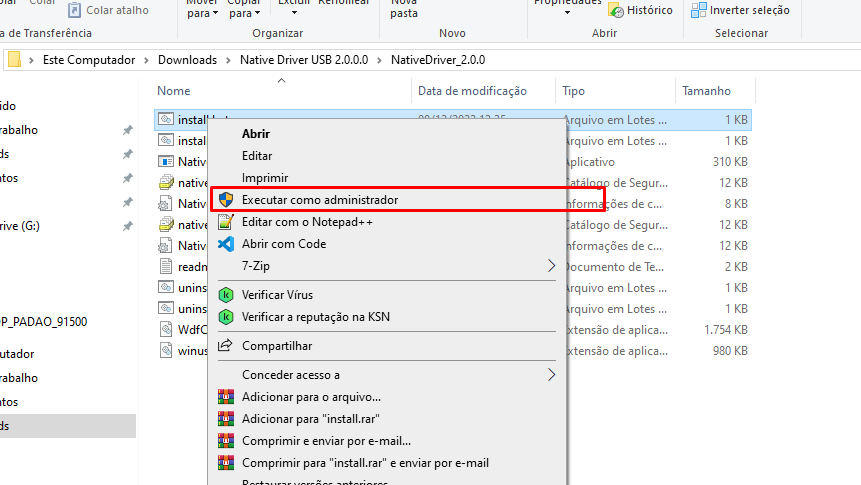Screen dimensions: 861x485
Task: Choose Abrir from the context menu
Action: [256, 134]
